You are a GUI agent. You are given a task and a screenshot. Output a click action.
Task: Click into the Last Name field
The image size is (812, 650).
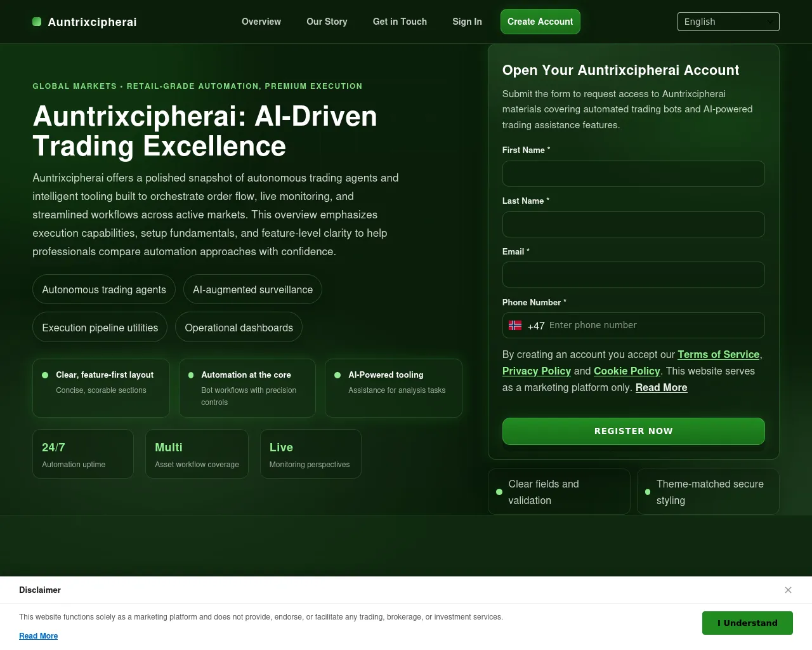coord(633,224)
